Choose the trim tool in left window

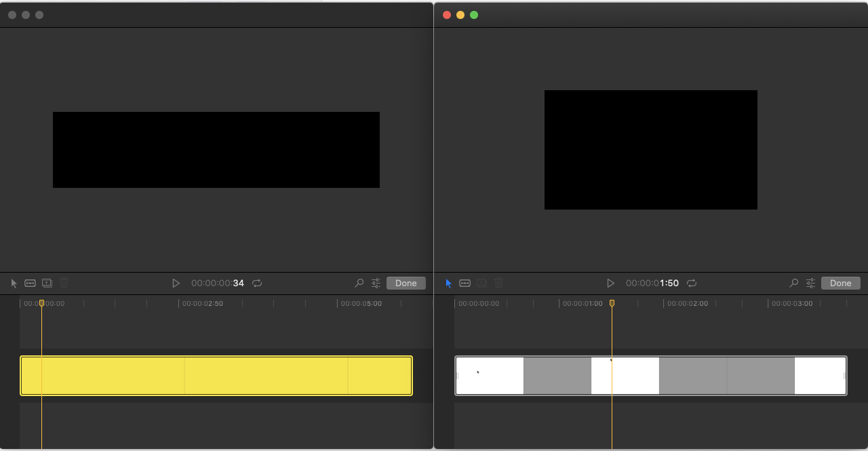[x=31, y=283]
